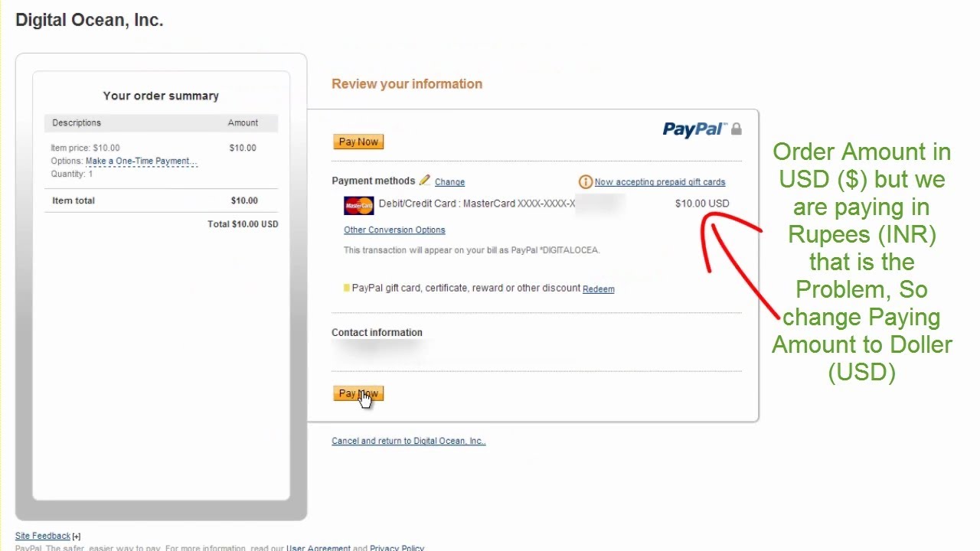The height and width of the screenshot is (551, 980).
Task: Click the Debit/Credit Card MasterCard entry
Action: 477,204
